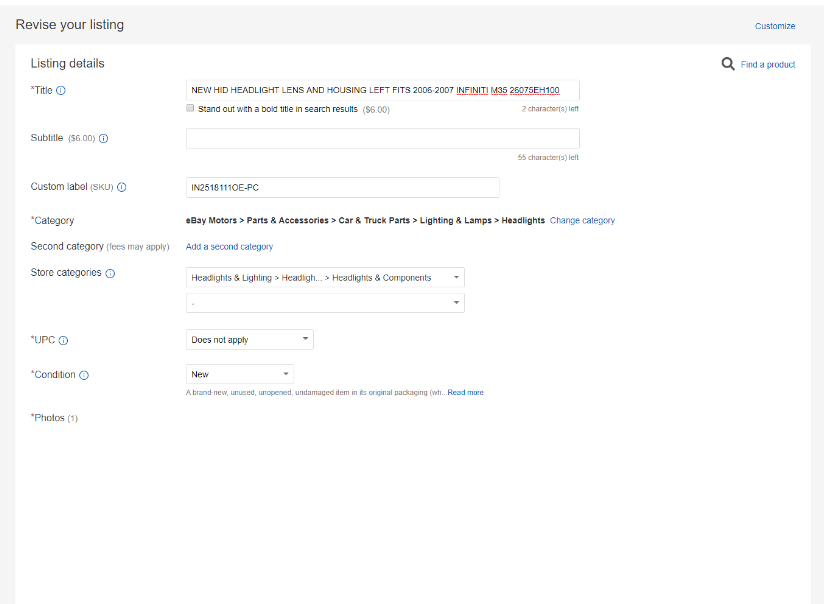Click the Customize link
The height and width of the screenshot is (604, 824).
pos(775,24)
